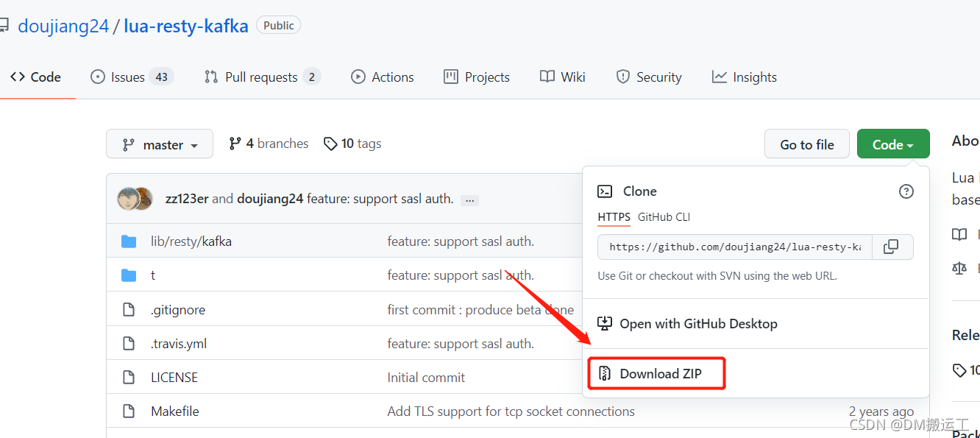Screen dimensions: 980x438
Task: Click the Download ZIP archive icon
Action: (605, 374)
